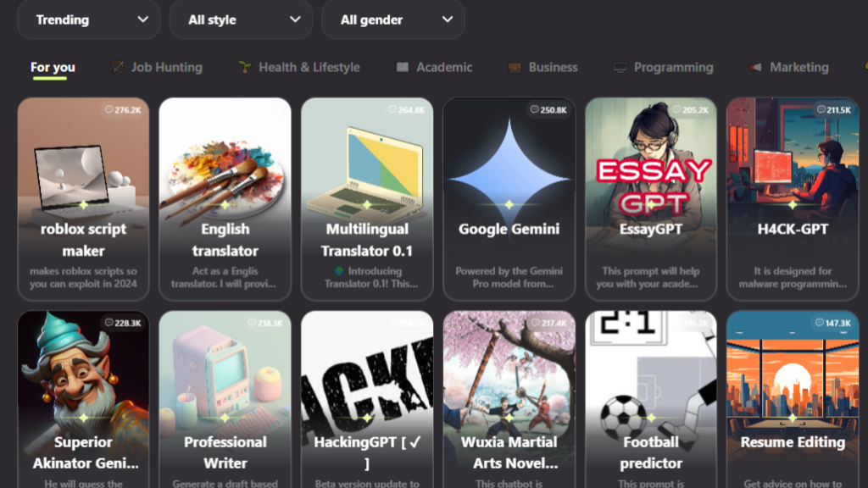
Task: Open the All style dropdown
Action: (241, 19)
